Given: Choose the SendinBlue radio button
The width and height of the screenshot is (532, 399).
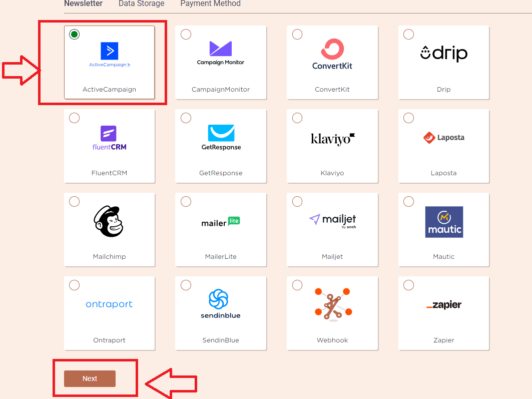Looking at the screenshot, I should click(186, 285).
